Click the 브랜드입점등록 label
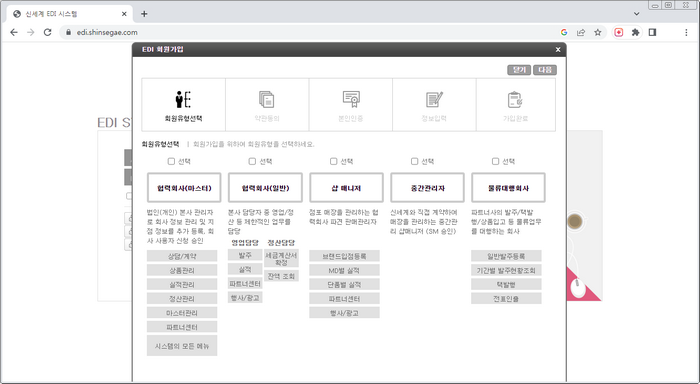 (x=344, y=256)
